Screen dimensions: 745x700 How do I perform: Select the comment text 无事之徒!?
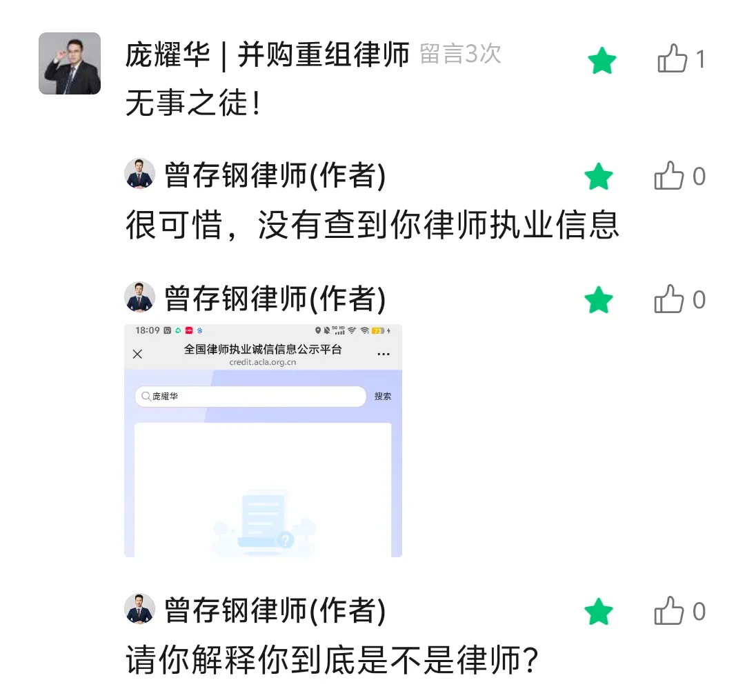tap(193, 103)
